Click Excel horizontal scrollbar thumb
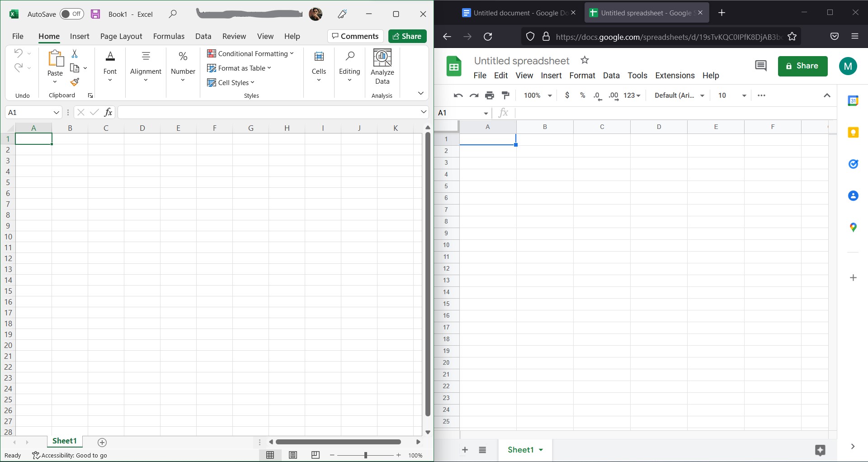This screenshot has width=868, height=462. point(338,442)
